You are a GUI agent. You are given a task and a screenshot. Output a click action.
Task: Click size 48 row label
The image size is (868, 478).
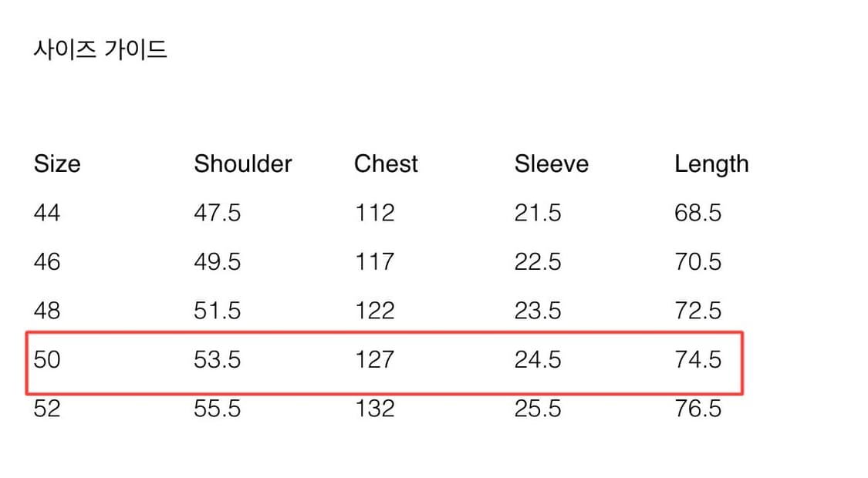(47, 310)
